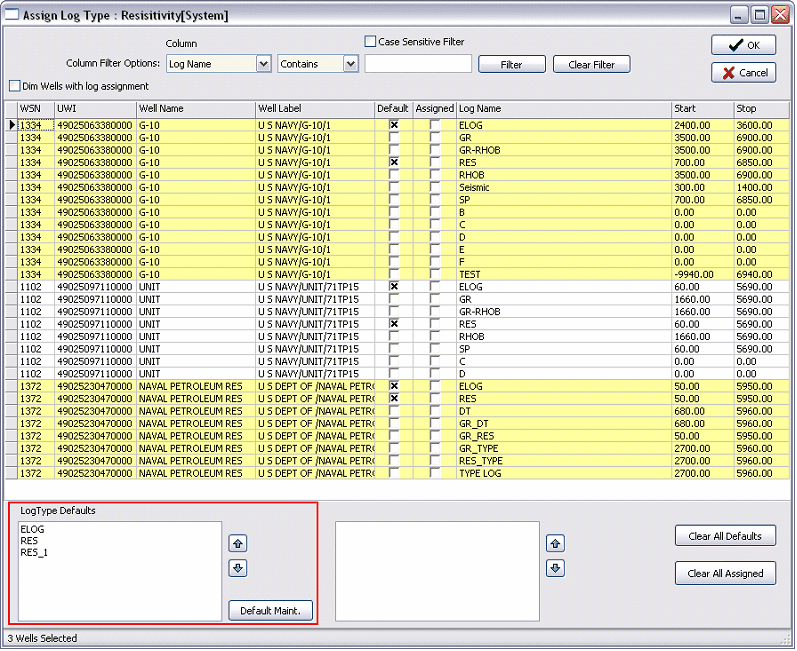Click the application icon in title bar
This screenshot has width=797, height=651.
[13, 15]
